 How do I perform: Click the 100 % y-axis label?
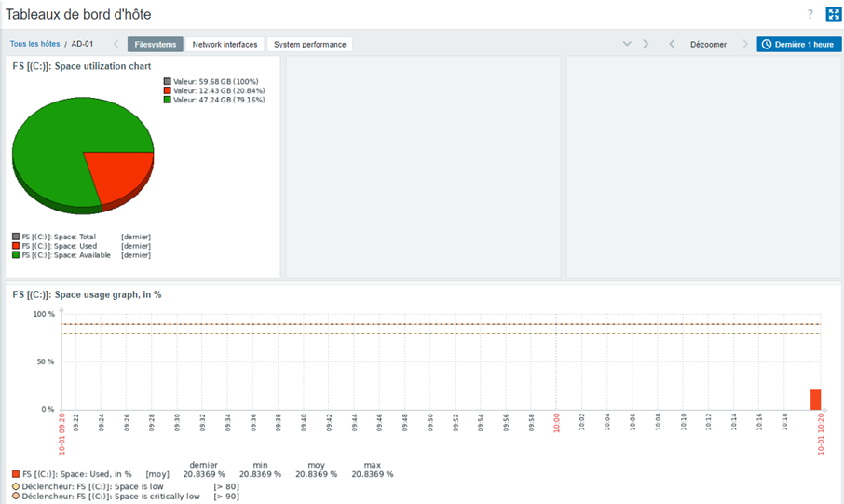pos(44,314)
